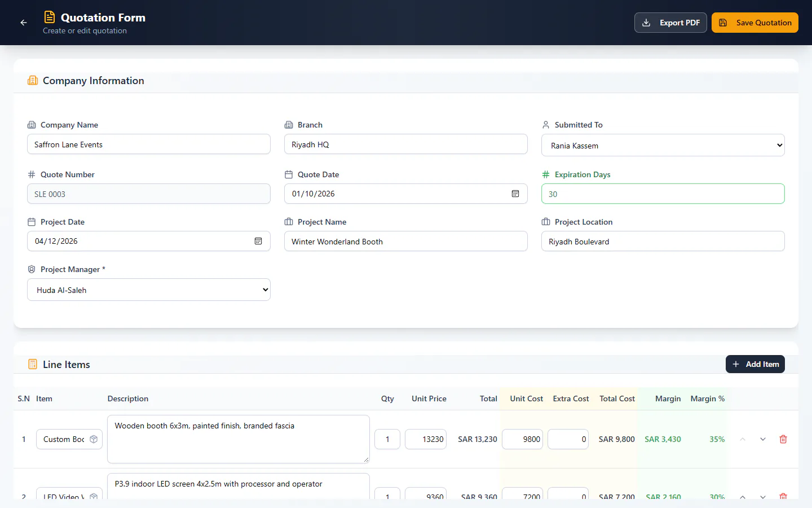Click the Export PDF button
Screen dimensions: 812x508
click(x=670, y=23)
